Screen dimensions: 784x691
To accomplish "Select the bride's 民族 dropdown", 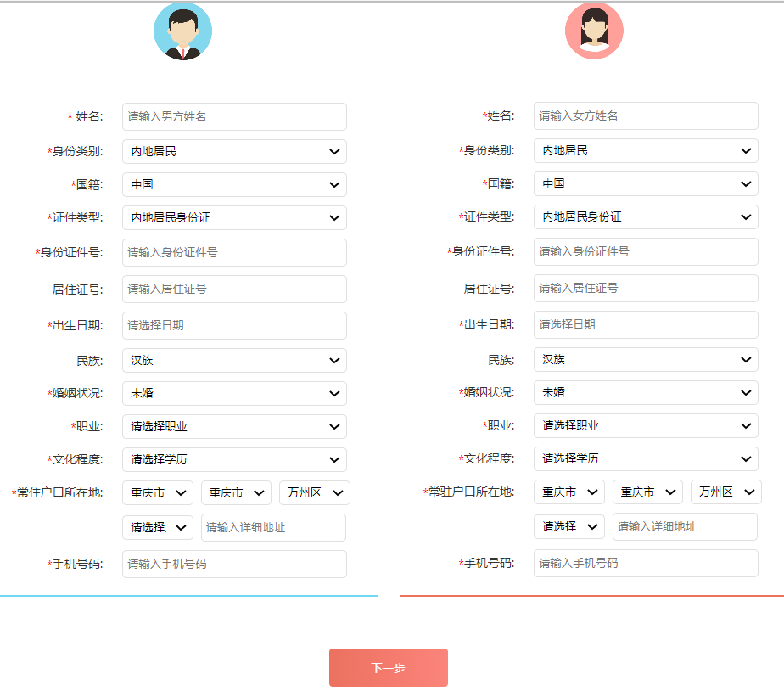I will point(646,359).
